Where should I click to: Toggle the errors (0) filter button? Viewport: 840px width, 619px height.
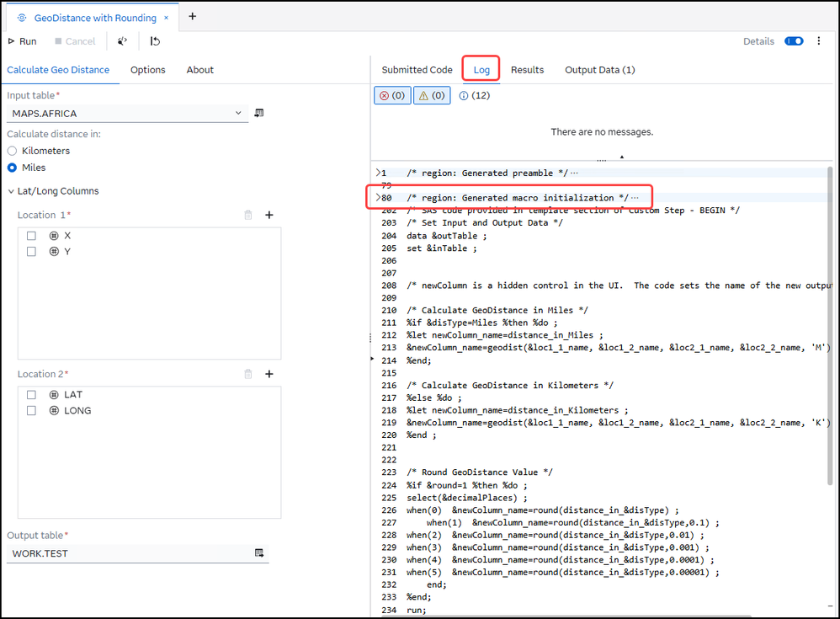tap(392, 95)
